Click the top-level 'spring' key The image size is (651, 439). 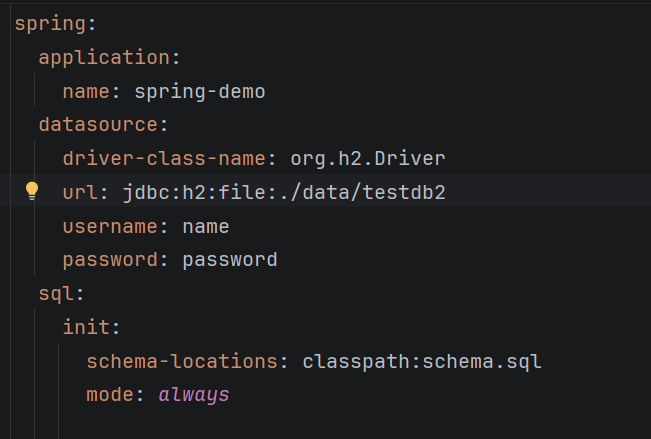[x=43, y=23]
